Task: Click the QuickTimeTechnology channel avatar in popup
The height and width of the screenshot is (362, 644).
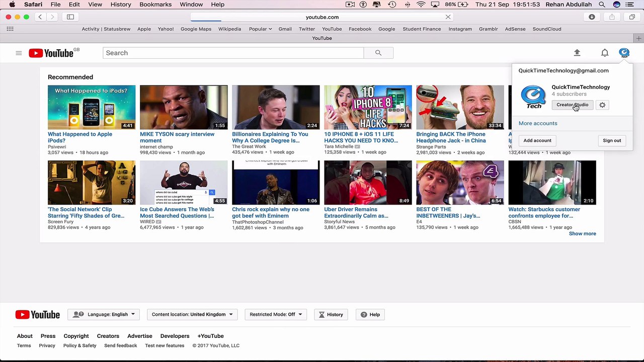Action: pos(533,97)
